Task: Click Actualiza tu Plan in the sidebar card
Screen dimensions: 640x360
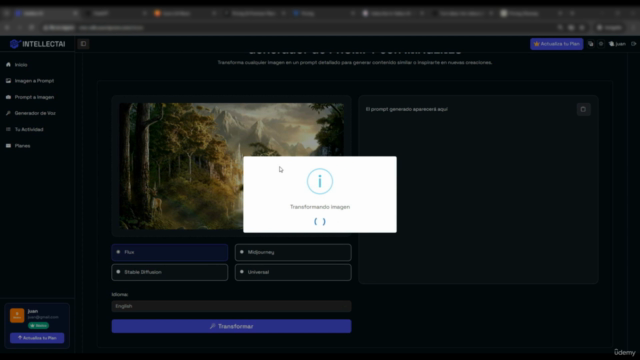Action: [37, 338]
